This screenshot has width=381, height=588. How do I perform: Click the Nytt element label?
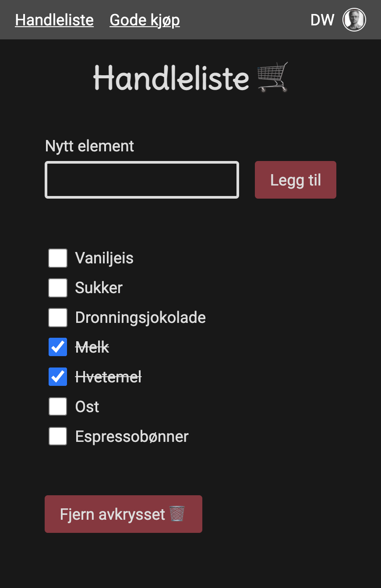point(89,146)
